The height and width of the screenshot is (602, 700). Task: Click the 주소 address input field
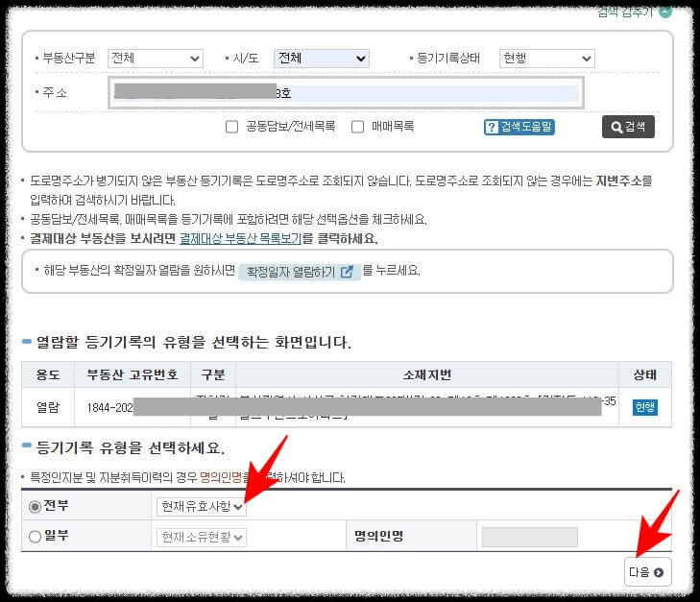[346, 93]
